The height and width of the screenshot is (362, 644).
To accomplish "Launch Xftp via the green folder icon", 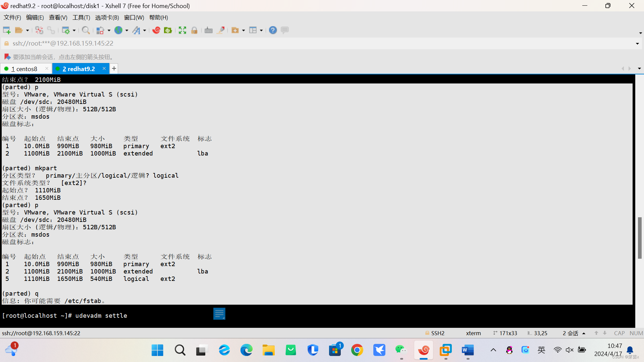I will (x=168, y=30).
